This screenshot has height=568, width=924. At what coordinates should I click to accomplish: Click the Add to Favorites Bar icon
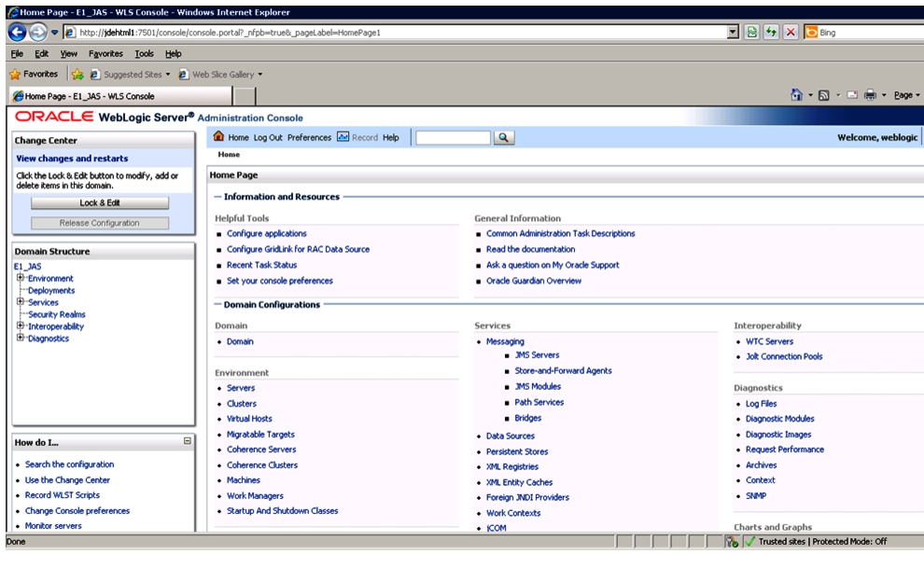(x=77, y=75)
